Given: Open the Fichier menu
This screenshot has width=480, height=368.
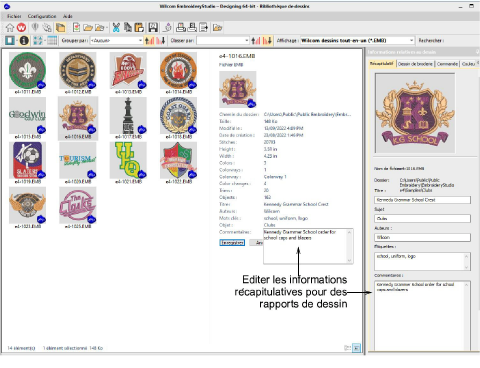Looking at the screenshot, I should pyautogui.click(x=14, y=16).
